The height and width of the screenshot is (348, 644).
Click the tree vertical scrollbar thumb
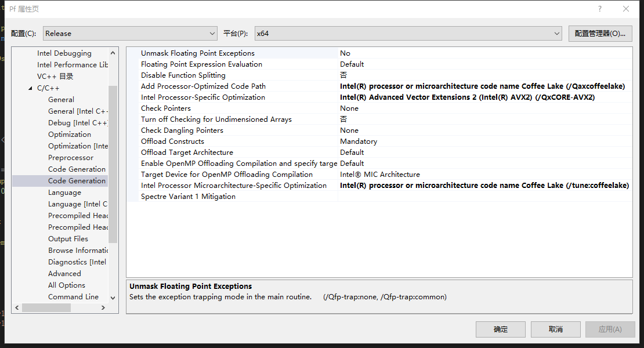tap(113, 164)
